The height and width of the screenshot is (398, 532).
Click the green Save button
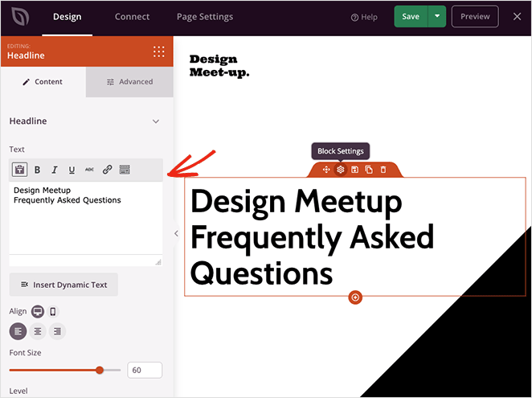pyautogui.click(x=411, y=16)
